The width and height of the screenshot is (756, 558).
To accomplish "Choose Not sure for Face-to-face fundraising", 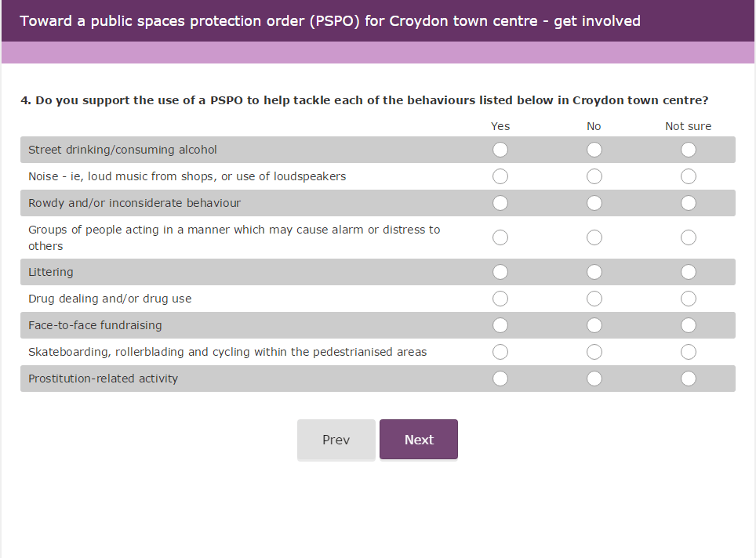I will [x=688, y=325].
